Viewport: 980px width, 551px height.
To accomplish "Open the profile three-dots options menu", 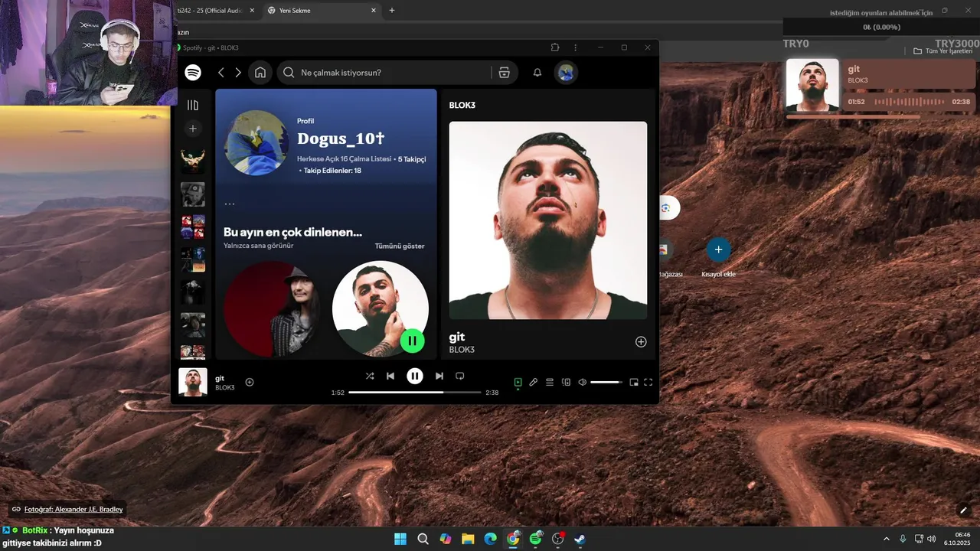I will tap(230, 204).
